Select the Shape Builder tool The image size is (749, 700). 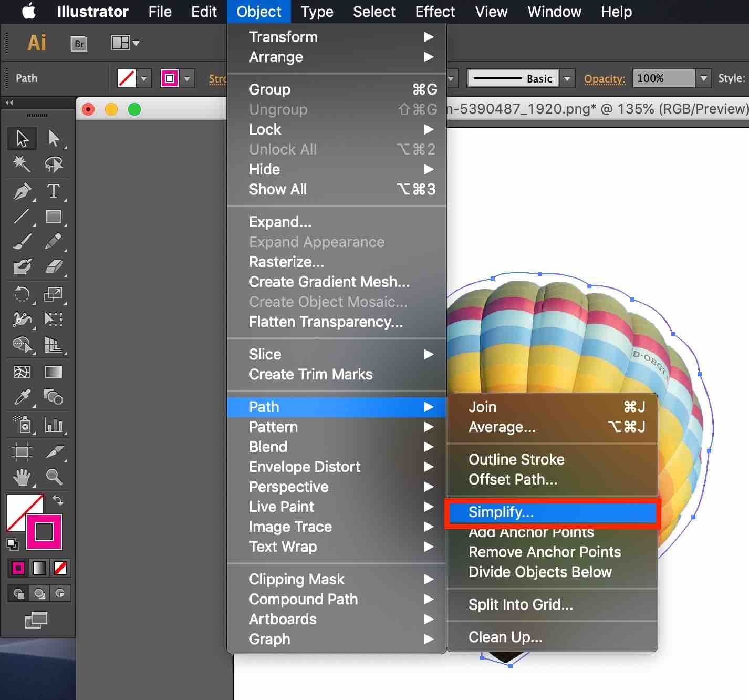(x=22, y=345)
